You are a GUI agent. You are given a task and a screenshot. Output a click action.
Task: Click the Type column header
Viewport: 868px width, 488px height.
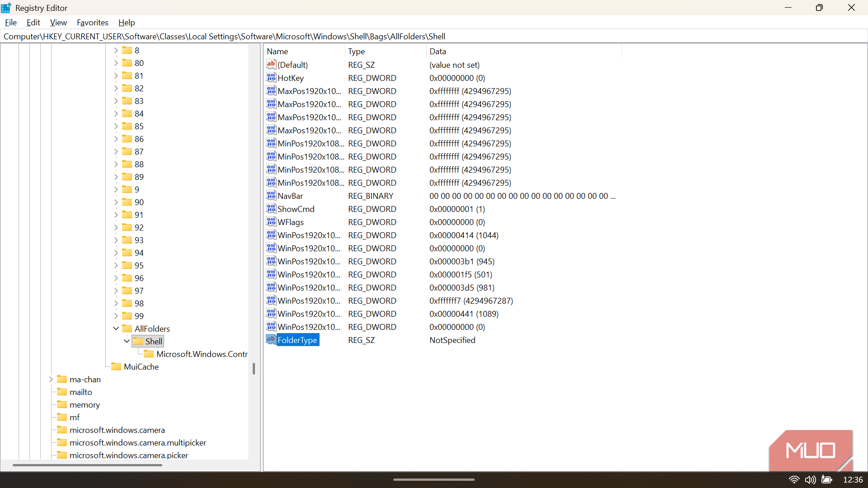click(386, 51)
